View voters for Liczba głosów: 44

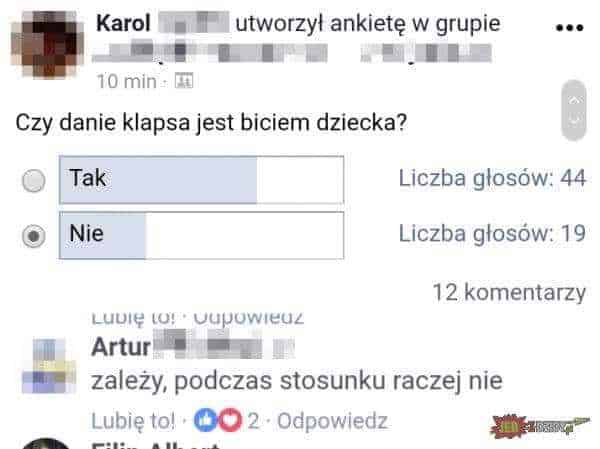click(x=492, y=178)
